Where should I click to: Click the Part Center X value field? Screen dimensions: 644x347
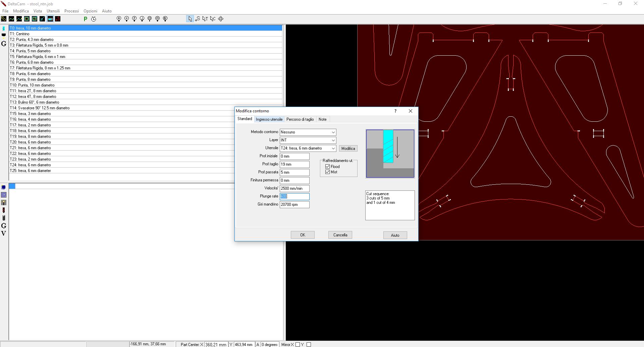(x=216, y=344)
